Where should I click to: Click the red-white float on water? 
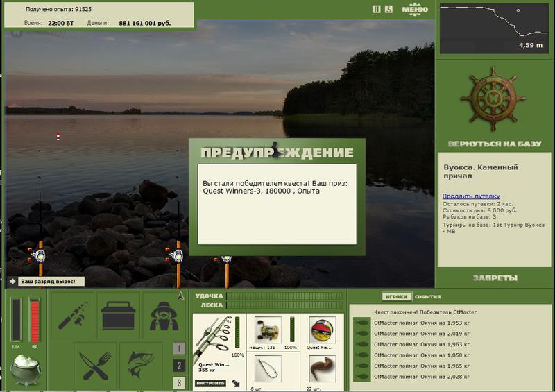[x=58, y=136]
